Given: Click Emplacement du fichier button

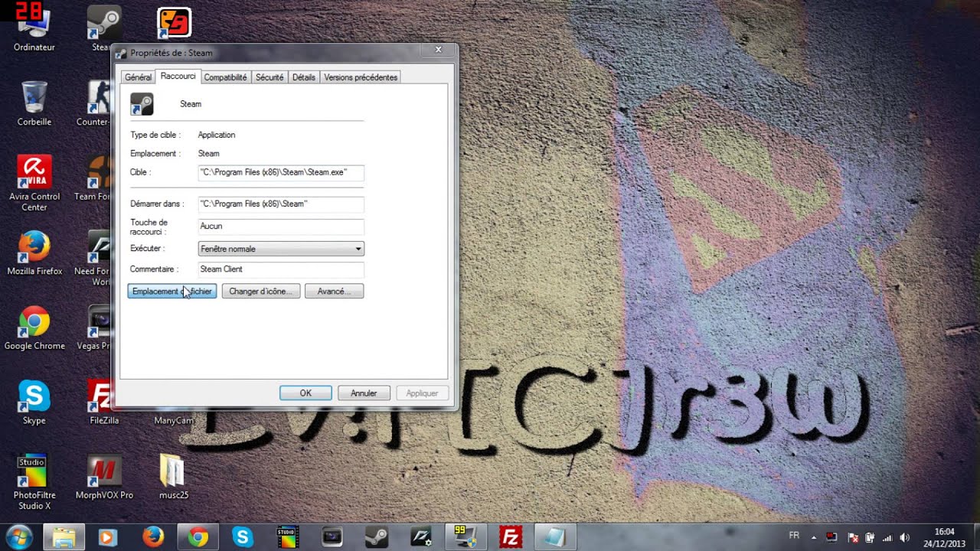Looking at the screenshot, I should (172, 292).
